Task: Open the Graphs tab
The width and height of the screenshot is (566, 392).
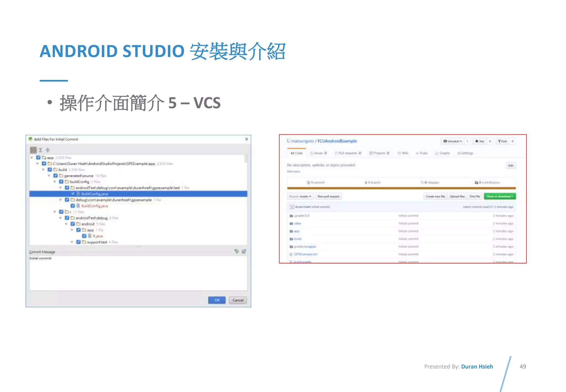Action: coord(442,153)
